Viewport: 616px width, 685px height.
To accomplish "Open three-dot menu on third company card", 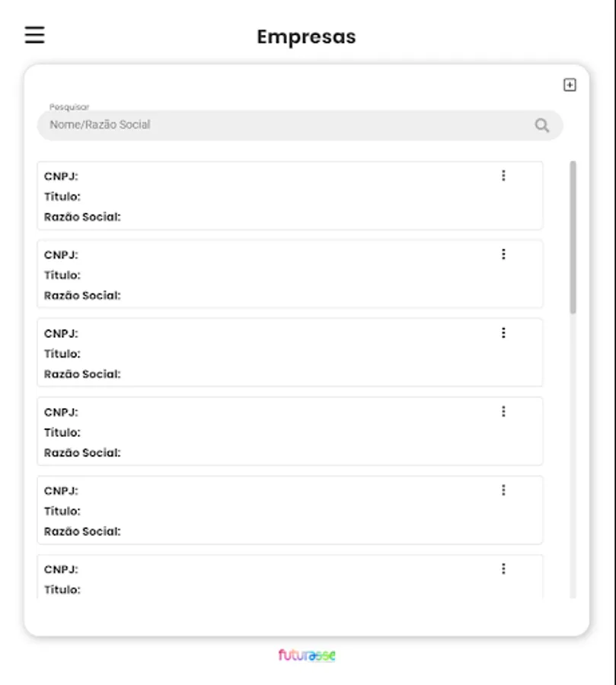I will point(503,333).
